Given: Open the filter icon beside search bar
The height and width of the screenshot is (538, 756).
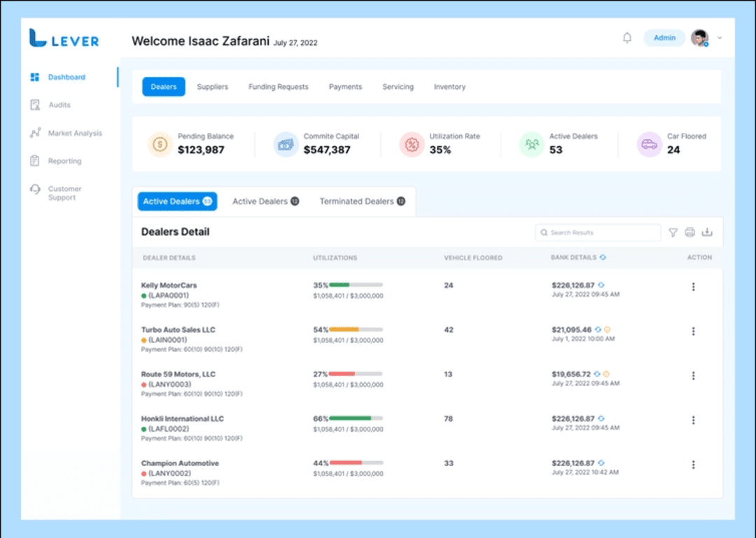Looking at the screenshot, I should pos(673,232).
